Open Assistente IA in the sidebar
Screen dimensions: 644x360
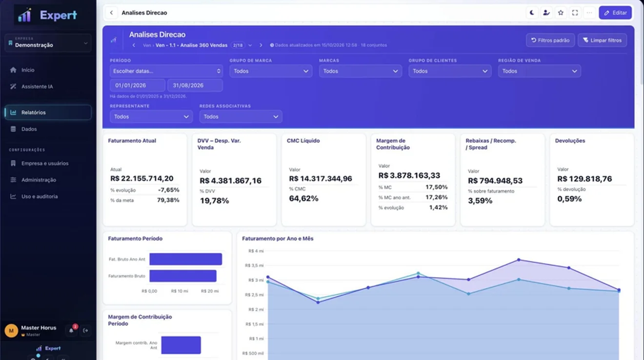[x=48, y=87]
